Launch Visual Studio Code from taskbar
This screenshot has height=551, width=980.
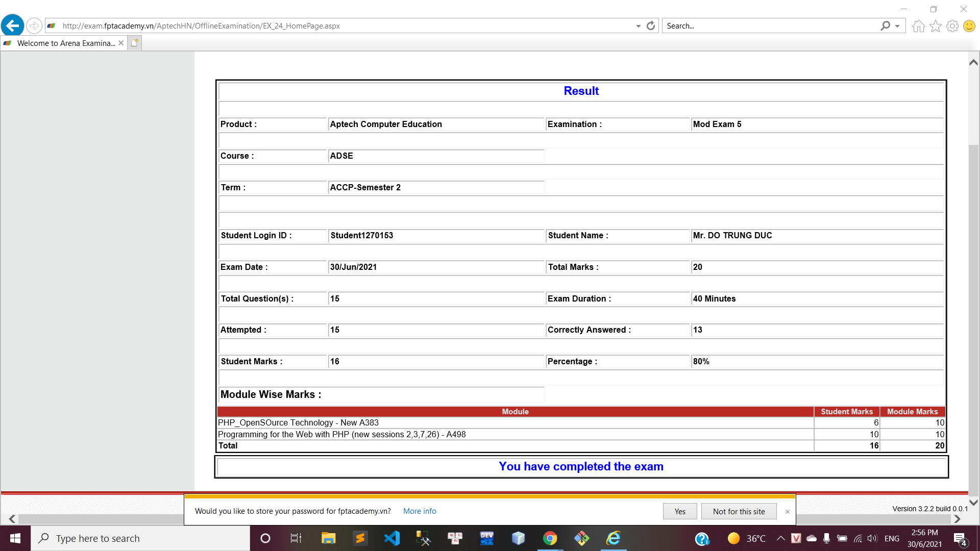(x=392, y=538)
